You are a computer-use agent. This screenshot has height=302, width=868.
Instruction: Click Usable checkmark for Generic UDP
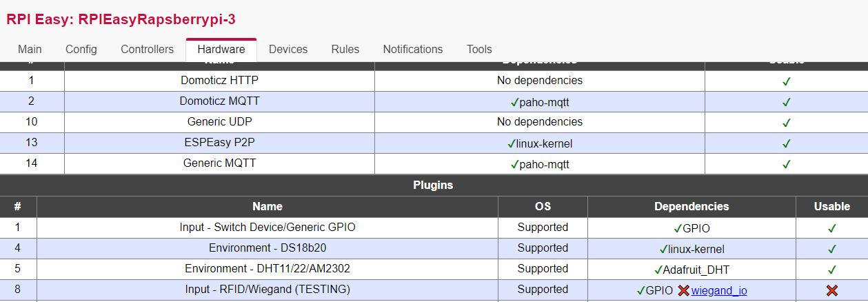pyautogui.click(x=787, y=123)
